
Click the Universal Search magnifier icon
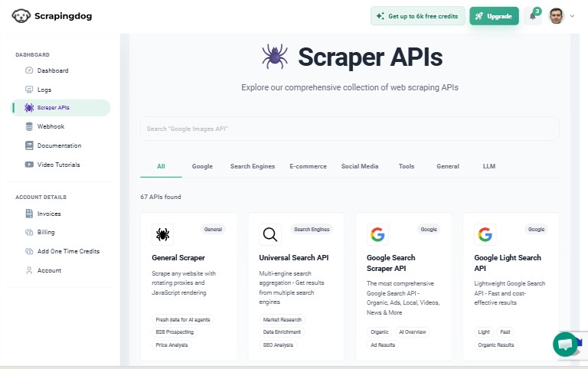pyautogui.click(x=270, y=234)
